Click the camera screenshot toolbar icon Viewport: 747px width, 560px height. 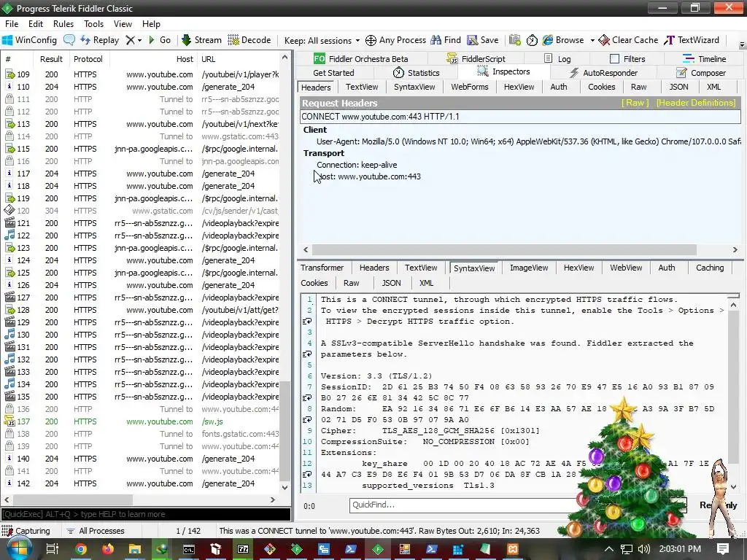click(x=514, y=40)
